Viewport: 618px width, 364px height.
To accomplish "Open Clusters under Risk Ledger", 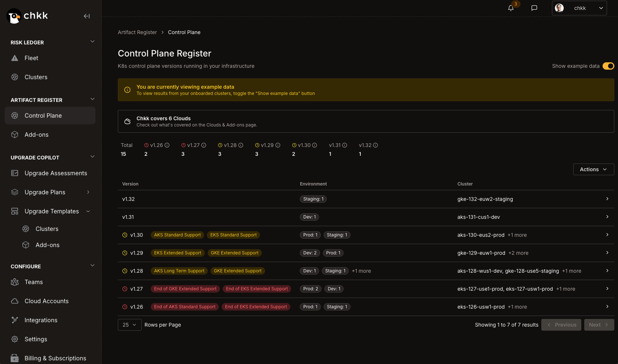I will [x=50, y=77].
